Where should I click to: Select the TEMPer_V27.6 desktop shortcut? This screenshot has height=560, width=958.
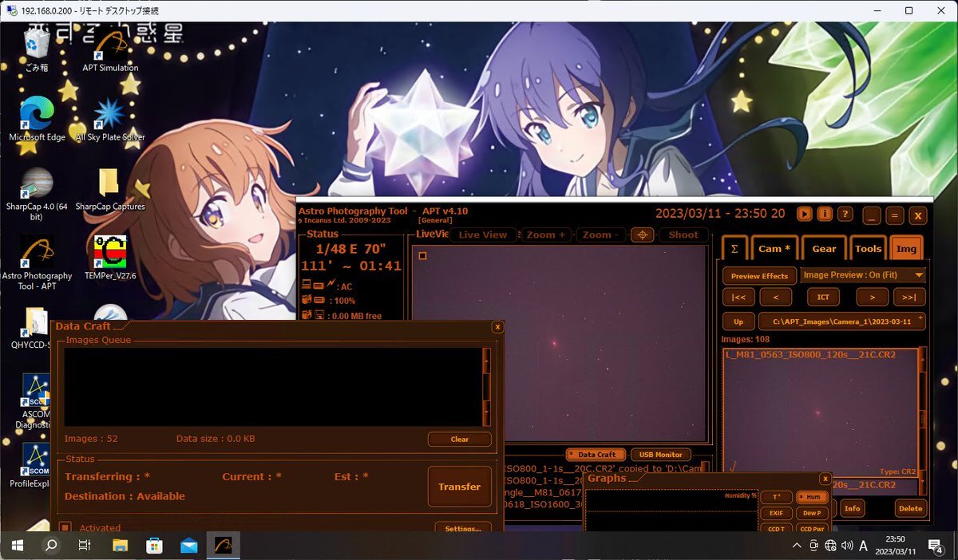(110, 258)
